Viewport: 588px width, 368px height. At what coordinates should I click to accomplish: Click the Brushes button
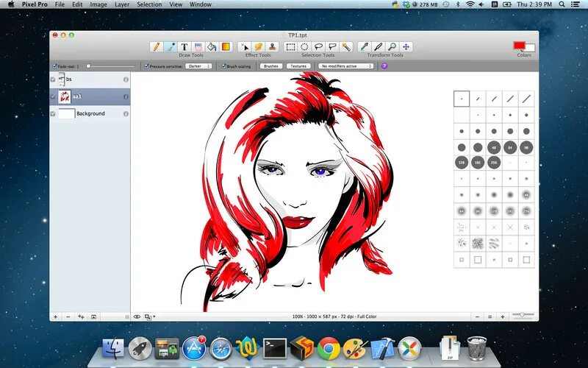[x=270, y=66]
